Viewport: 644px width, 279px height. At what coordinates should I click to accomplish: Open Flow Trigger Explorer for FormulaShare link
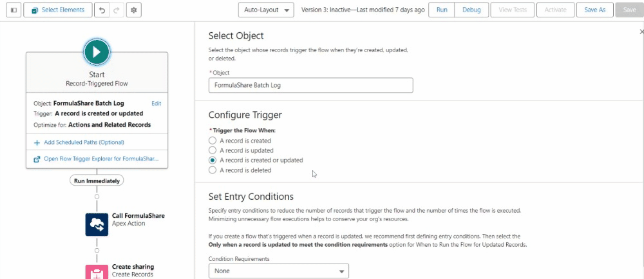(x=101, y=159)
